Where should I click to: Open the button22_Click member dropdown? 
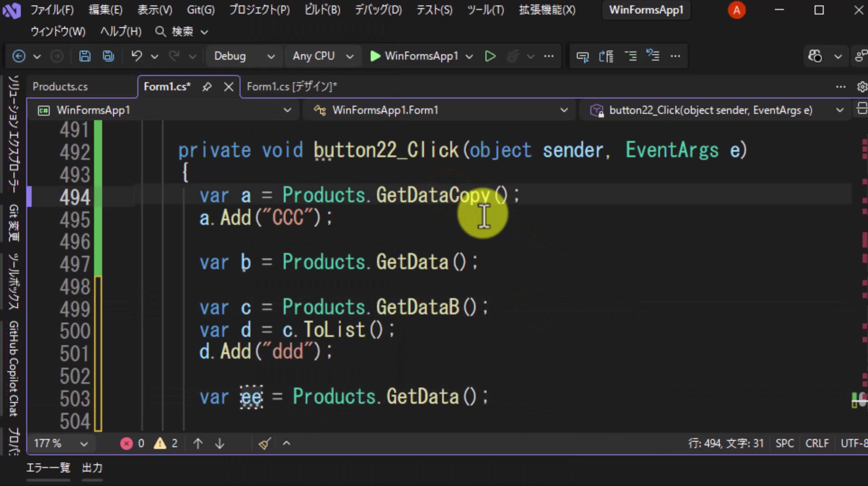(717, 110)
